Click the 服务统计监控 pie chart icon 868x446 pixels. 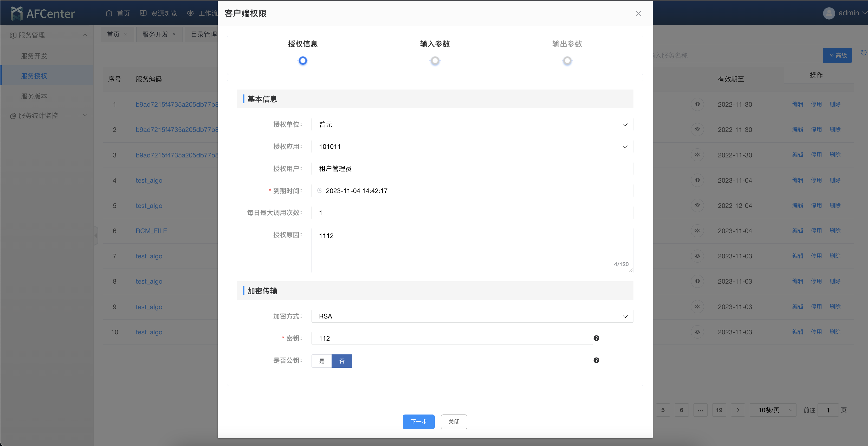(13, 116)
